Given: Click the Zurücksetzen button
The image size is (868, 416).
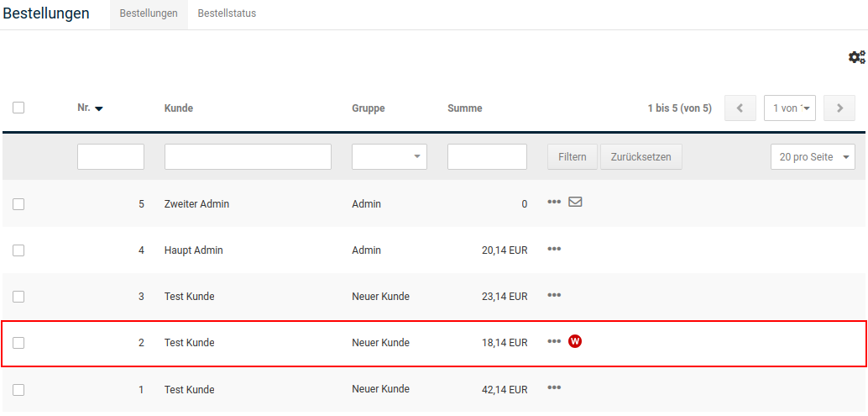Looking at the screenshot, I should point(641,157).
